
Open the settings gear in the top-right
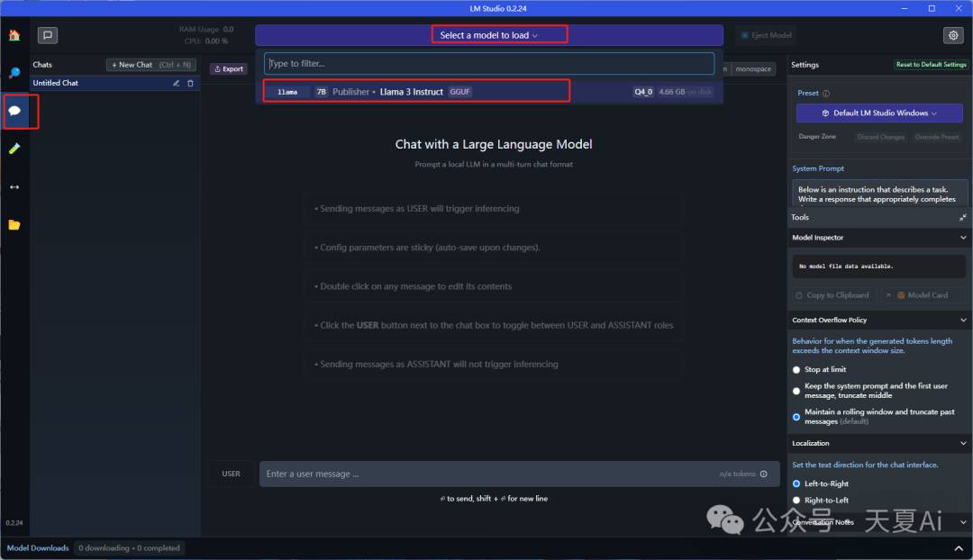(x=953, y=35)
